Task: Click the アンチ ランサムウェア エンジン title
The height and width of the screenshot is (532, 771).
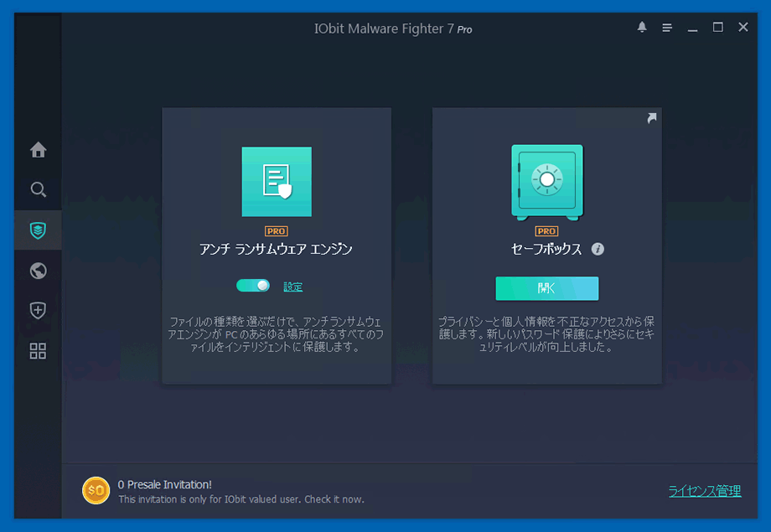Action: 276,250
